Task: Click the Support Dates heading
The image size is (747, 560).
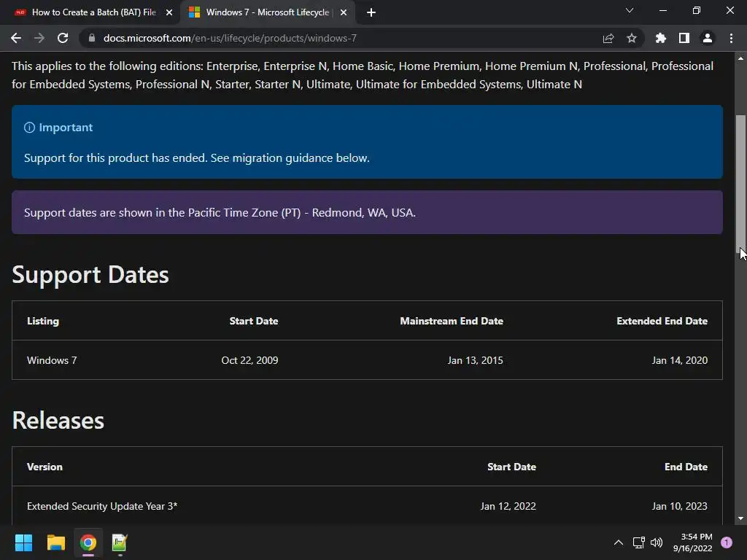Action: click(x=90, y=275)
